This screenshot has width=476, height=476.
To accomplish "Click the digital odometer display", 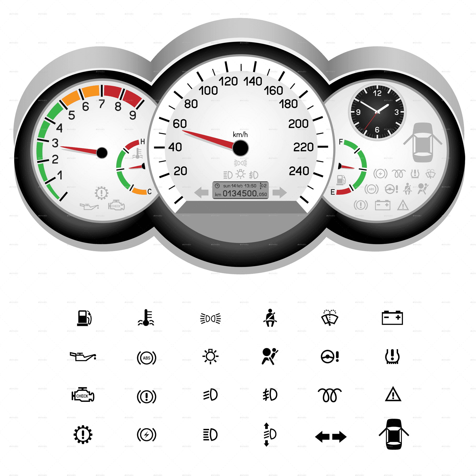I will point(240,190).
